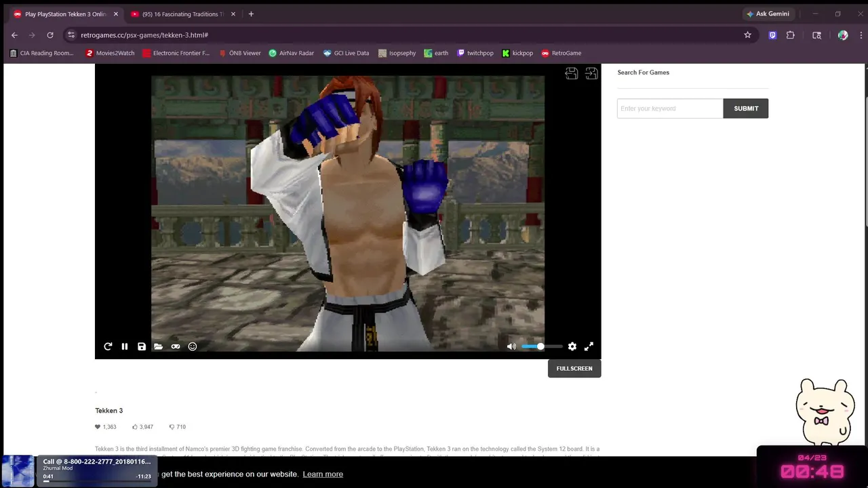Dislike the game via thumbs down 710
Screen dimensions: 868x488
point(178,427)
